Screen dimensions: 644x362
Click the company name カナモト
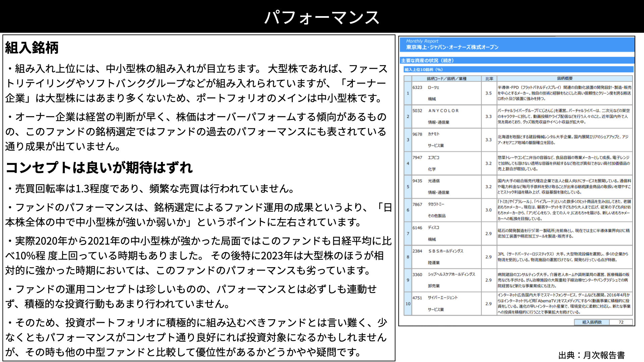(x=433, y=134)
